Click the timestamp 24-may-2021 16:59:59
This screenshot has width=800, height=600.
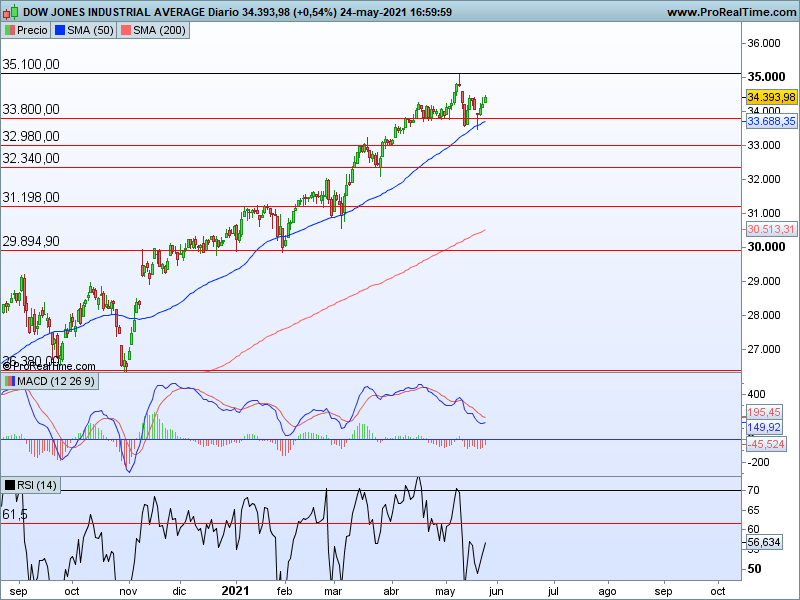(396, 12)
